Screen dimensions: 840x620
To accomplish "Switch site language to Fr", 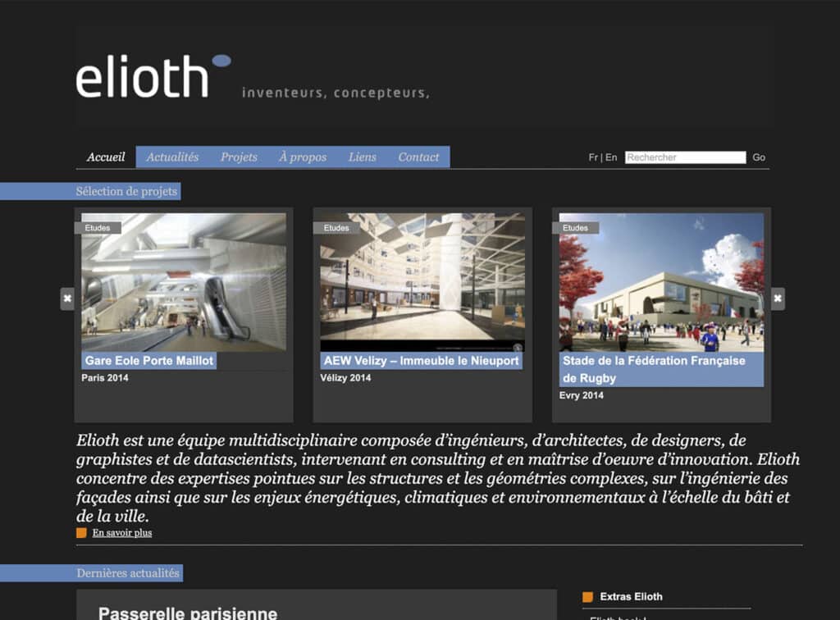I will (x=593, y=157).
